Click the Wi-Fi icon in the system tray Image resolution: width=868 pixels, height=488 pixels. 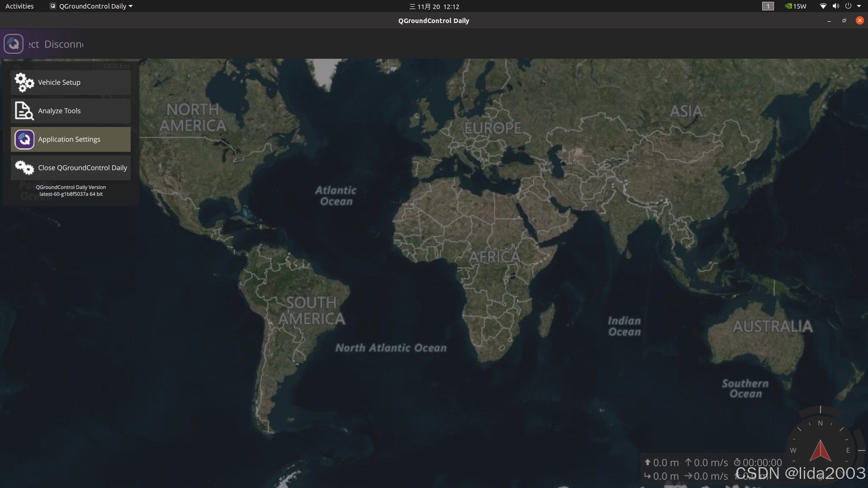tap(823, 6)
